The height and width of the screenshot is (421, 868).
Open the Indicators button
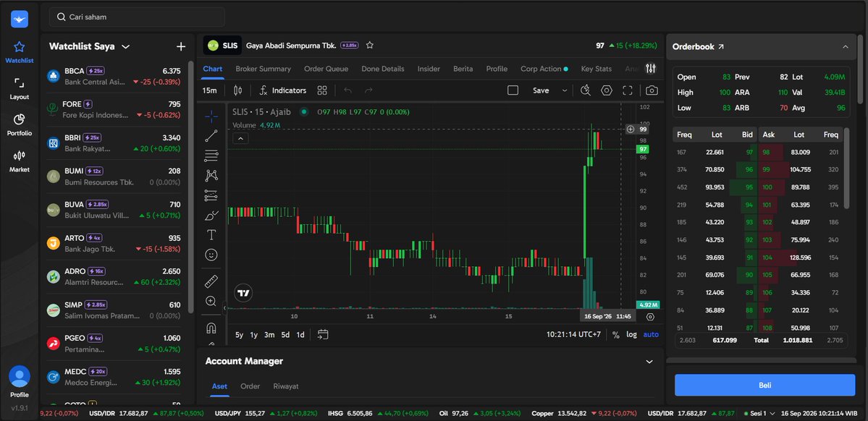(x=283, y=90)
